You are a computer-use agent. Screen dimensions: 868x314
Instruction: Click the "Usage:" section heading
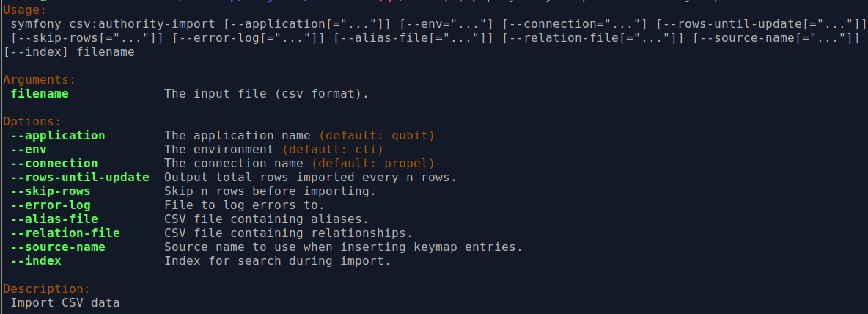tap(23, 11)
